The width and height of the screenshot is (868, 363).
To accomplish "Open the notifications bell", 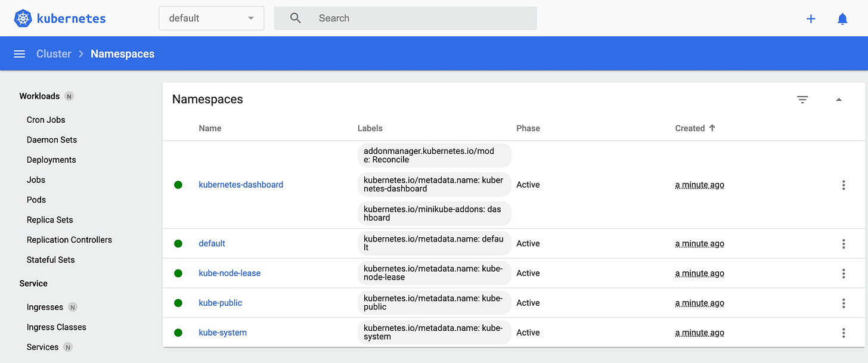I will click(842, 18).
